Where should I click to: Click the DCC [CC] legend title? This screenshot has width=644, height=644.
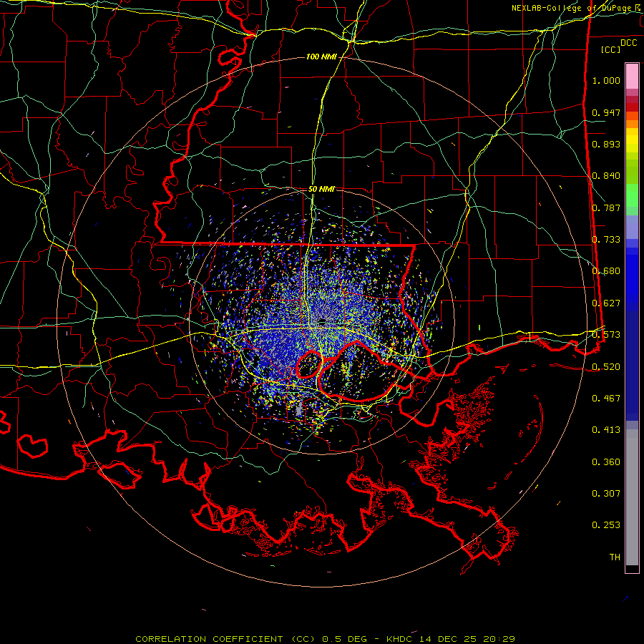tap(619, 46)
